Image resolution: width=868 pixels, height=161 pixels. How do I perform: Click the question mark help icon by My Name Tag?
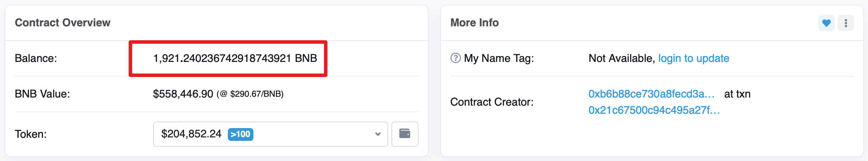456,58
